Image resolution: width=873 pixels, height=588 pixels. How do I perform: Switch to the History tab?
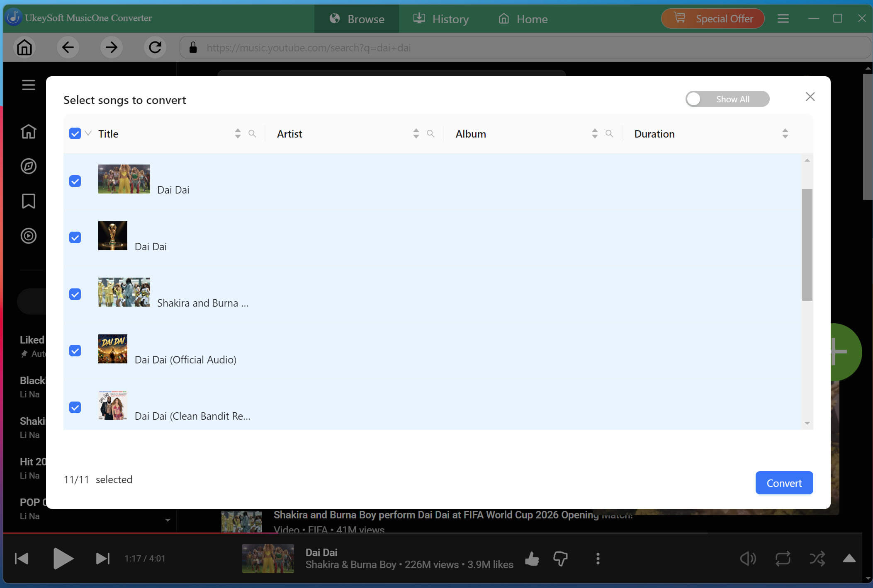[441, 19]
